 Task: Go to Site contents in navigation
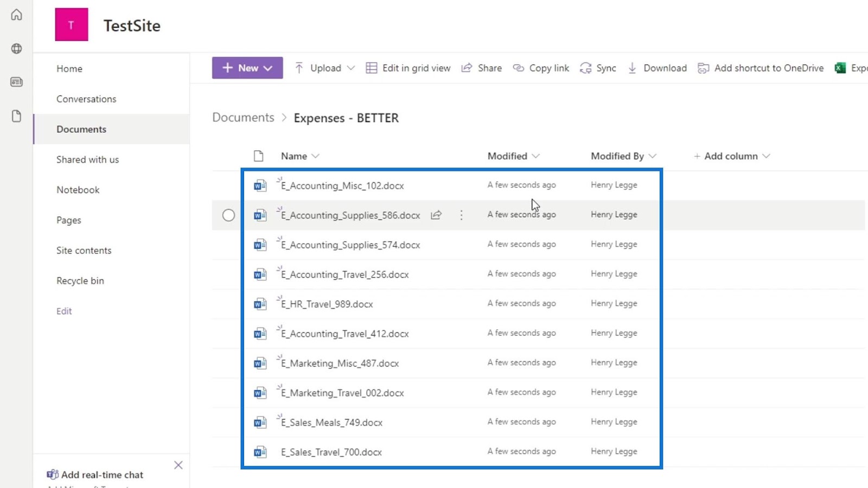click(84, 251)
